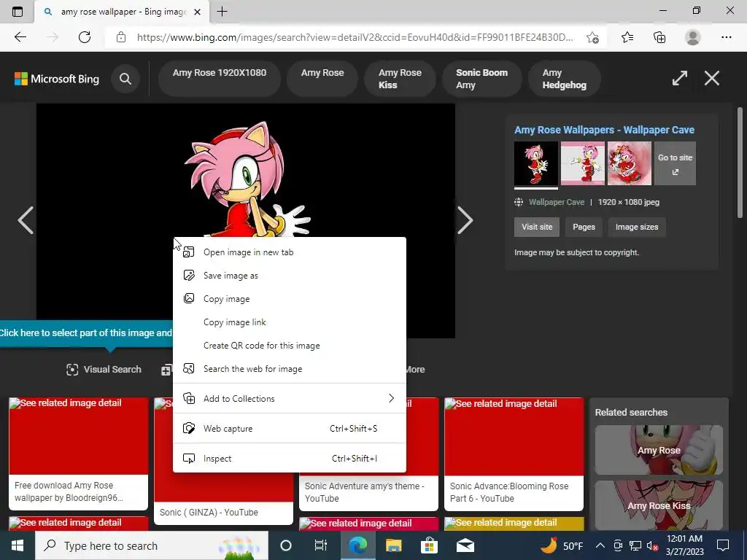Open Free download Amy Rose wallpaper card

[79, 454]
